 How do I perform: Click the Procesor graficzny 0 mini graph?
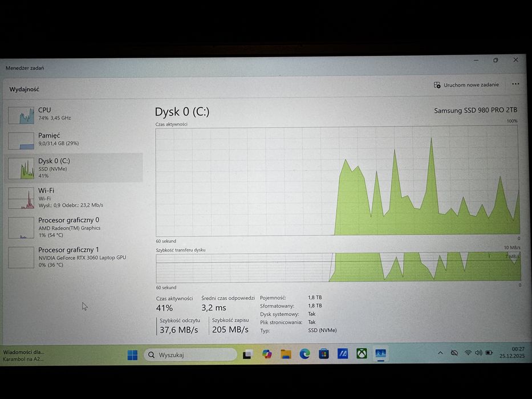[21, 227]
